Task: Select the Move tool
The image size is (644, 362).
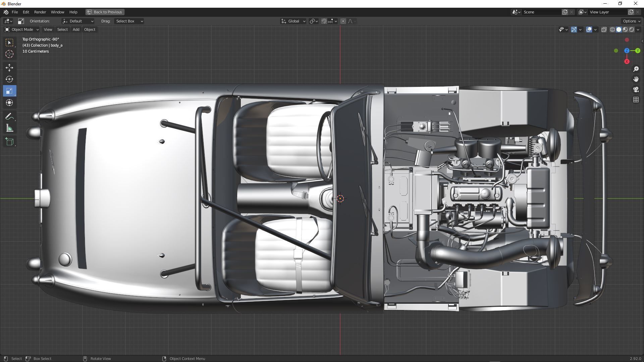Action: (x=9, y=68)
